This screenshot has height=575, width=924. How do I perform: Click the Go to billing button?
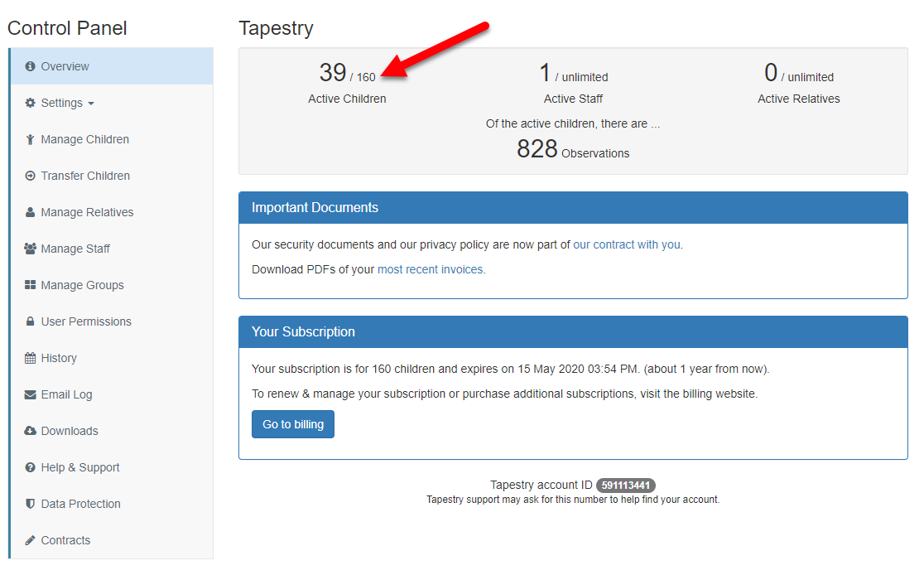293,424
